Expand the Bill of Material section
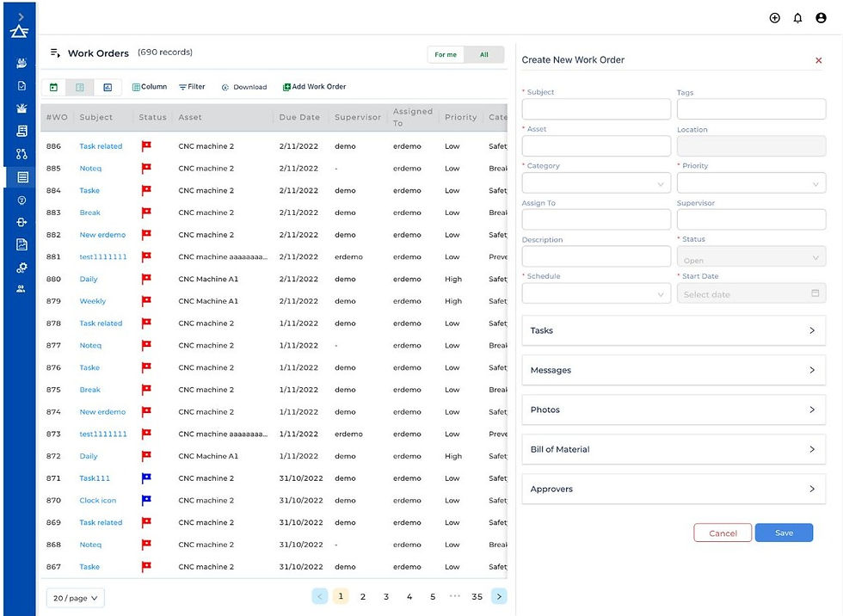This screenshot has height=616, width=843. coord(673,449)
